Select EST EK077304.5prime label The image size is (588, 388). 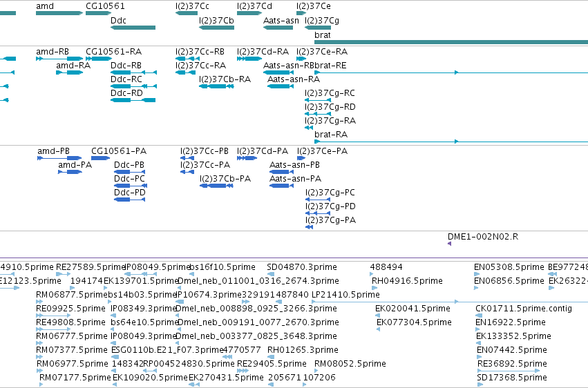414,323
